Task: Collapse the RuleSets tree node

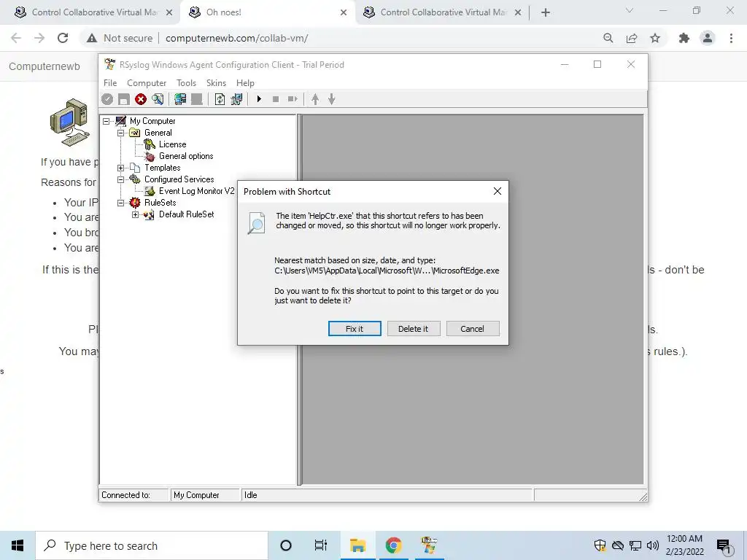Action: (120, 203)
